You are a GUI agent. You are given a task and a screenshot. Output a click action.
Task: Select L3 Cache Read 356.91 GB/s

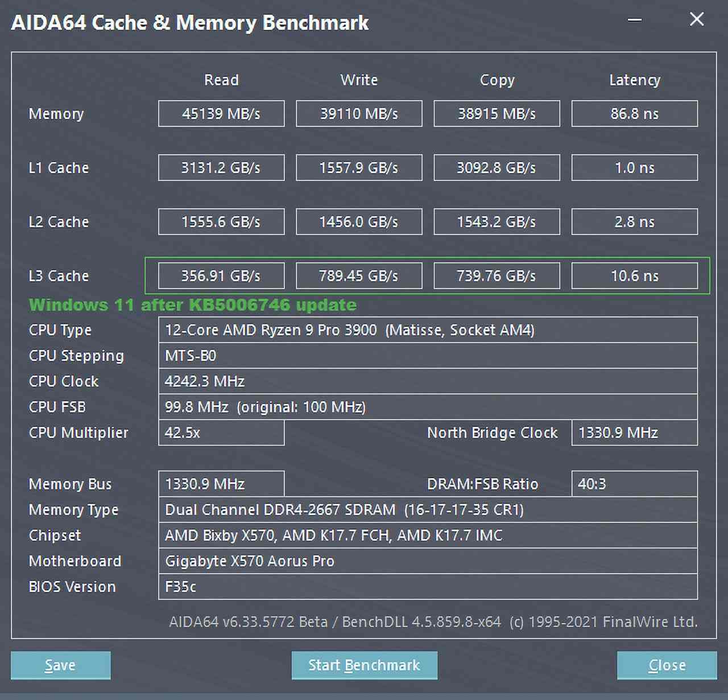[221, 276]
